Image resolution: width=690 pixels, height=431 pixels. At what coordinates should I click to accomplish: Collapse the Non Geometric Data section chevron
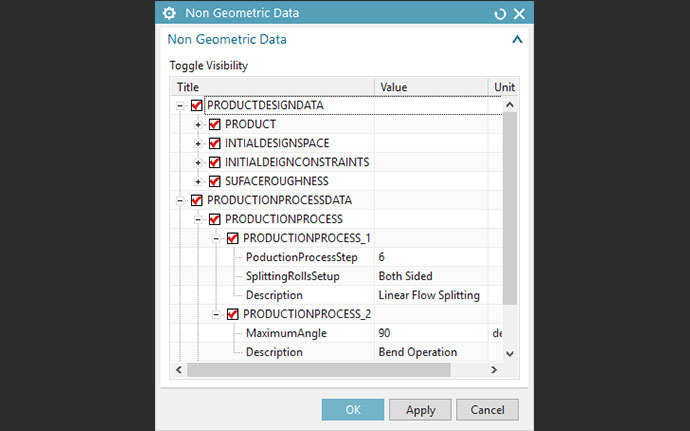coord(517,40)
